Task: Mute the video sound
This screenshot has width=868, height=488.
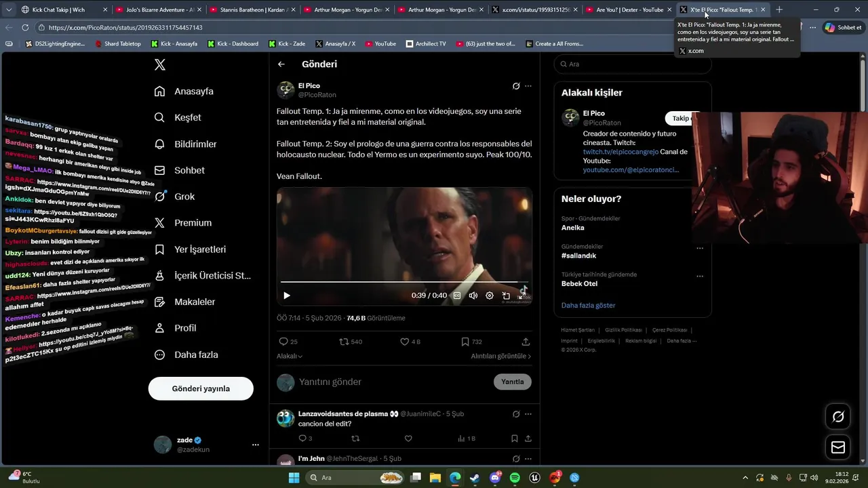Action: [473, 296]
